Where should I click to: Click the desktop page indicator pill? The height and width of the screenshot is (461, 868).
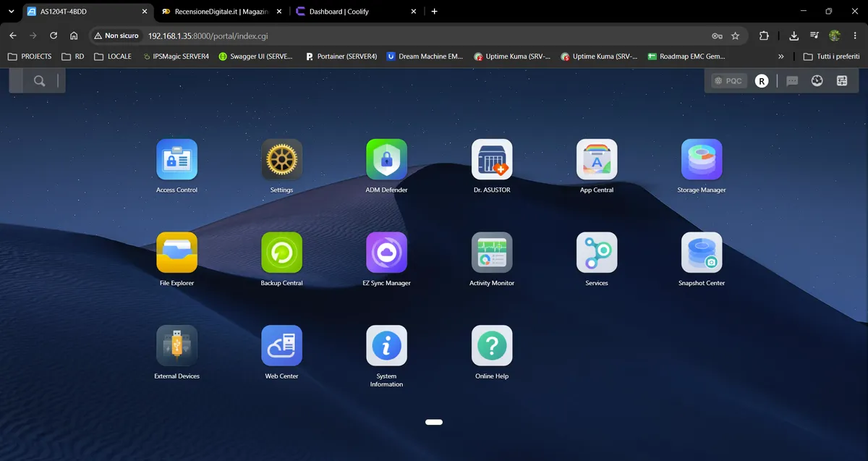(434, 422)
